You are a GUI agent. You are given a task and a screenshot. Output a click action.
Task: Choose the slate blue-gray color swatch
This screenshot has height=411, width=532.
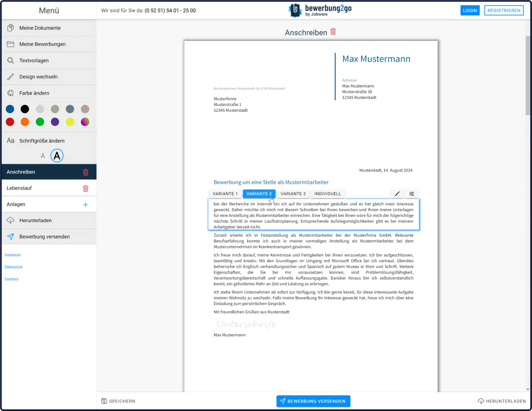point(70,109)
